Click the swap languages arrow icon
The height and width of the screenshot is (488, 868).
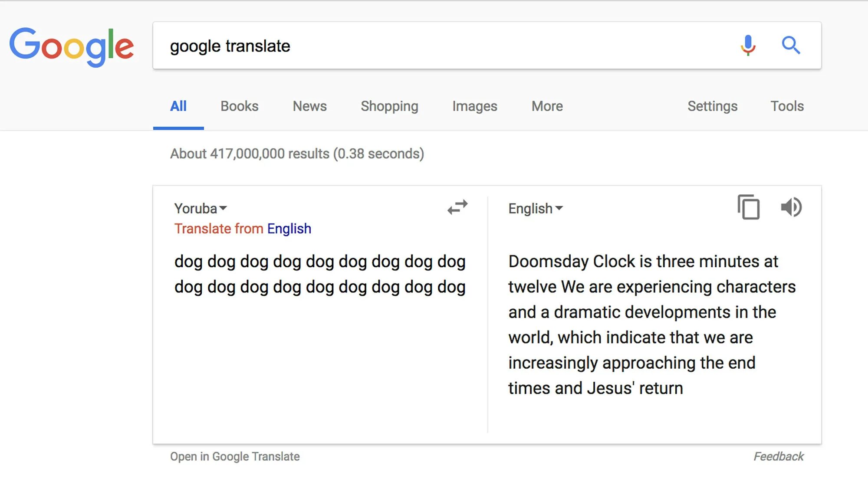pyautogui.click(x=457, y=207)
